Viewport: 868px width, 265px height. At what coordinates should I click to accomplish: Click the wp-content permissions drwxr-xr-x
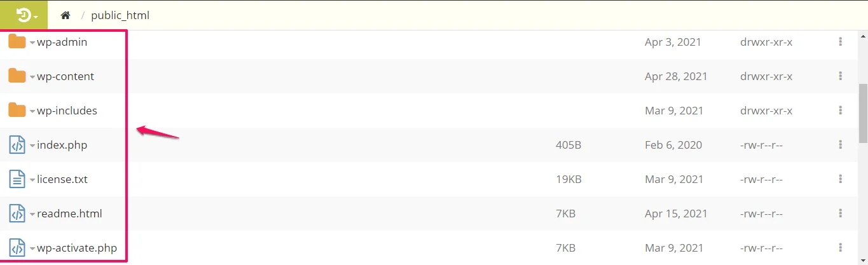tap(766, 76)
